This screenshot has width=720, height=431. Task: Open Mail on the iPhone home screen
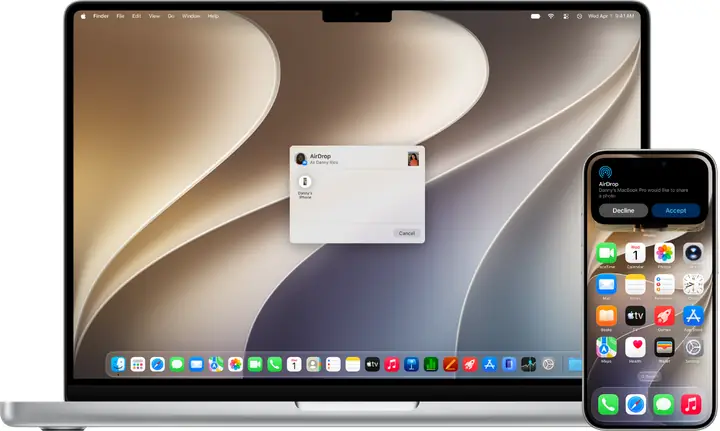pyautogui.click(x=606, y=285)
